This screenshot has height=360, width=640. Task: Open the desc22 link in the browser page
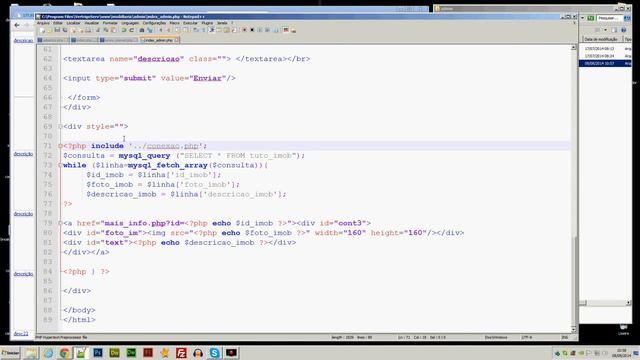(x=21, y=334)
